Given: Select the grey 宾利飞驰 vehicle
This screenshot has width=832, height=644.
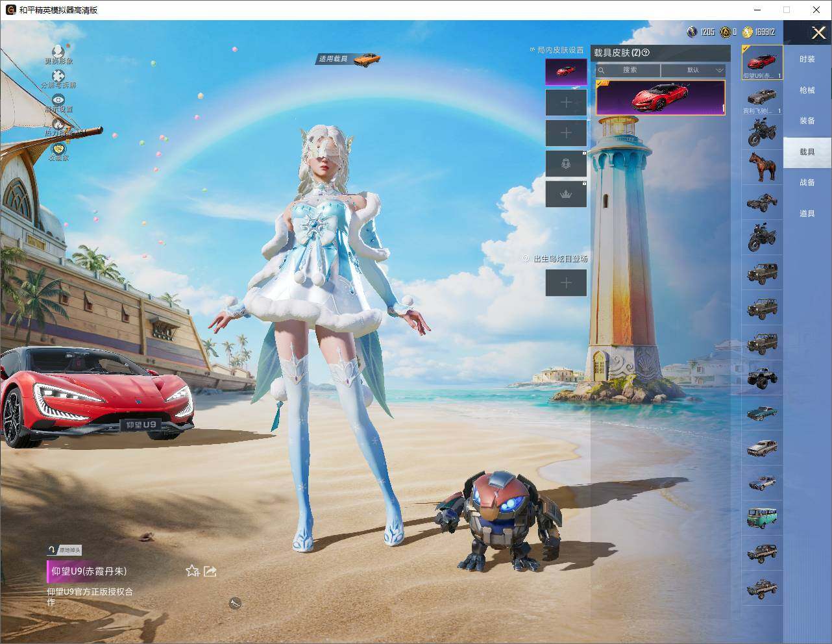Looking at the screenshot, I should [x=763, y=98].
